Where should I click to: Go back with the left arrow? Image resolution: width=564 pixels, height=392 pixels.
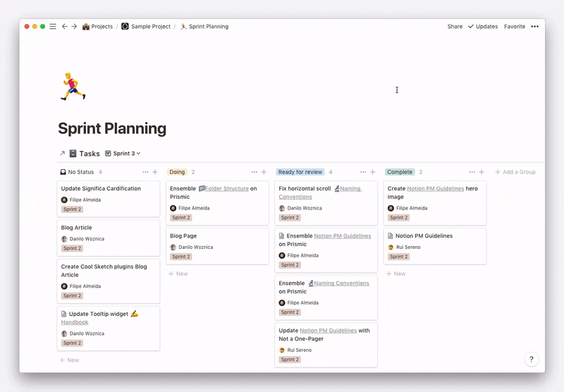64,26
